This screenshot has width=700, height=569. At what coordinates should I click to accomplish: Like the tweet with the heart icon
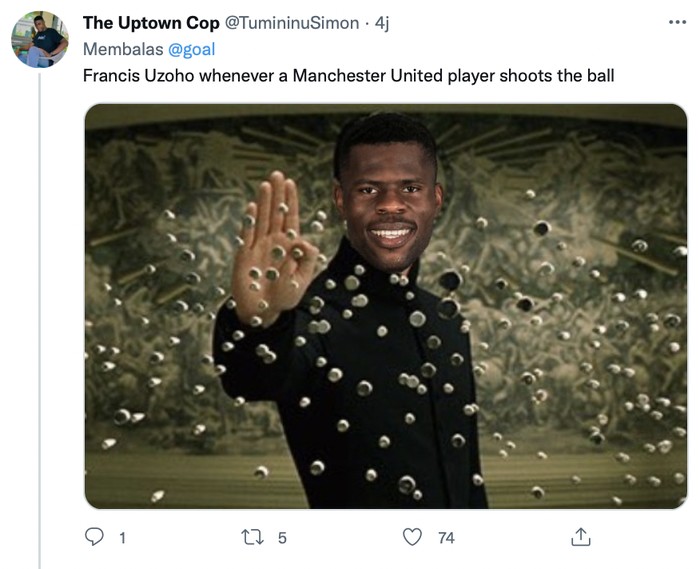click(x=412, y=537)
